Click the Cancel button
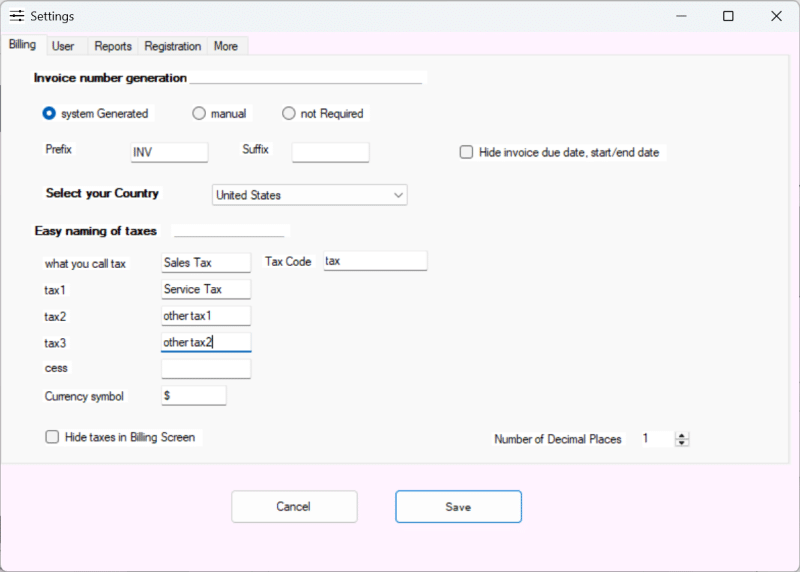This screenshot has width=800, height=572. (294, 507)
